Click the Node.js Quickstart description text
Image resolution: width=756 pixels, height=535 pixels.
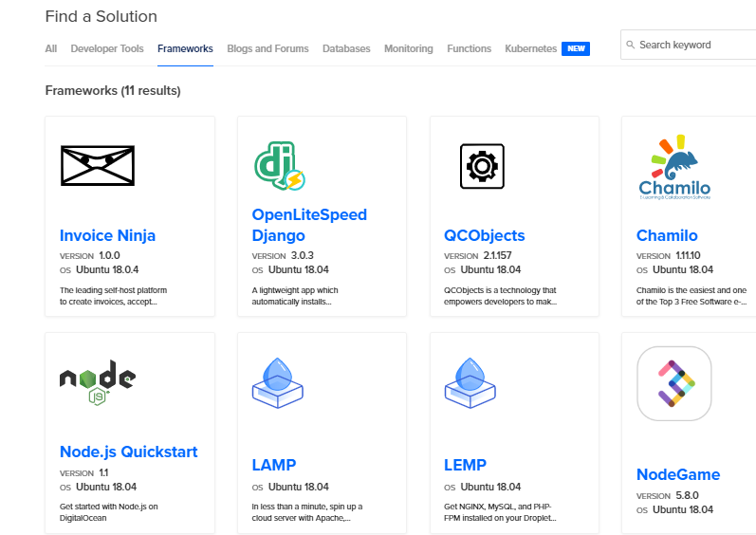point(108,512)
